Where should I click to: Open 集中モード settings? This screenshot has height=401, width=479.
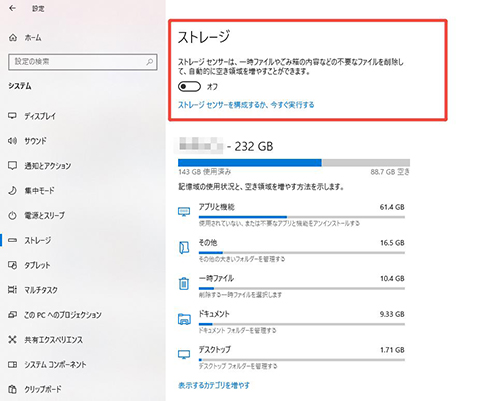pos(39,190)
